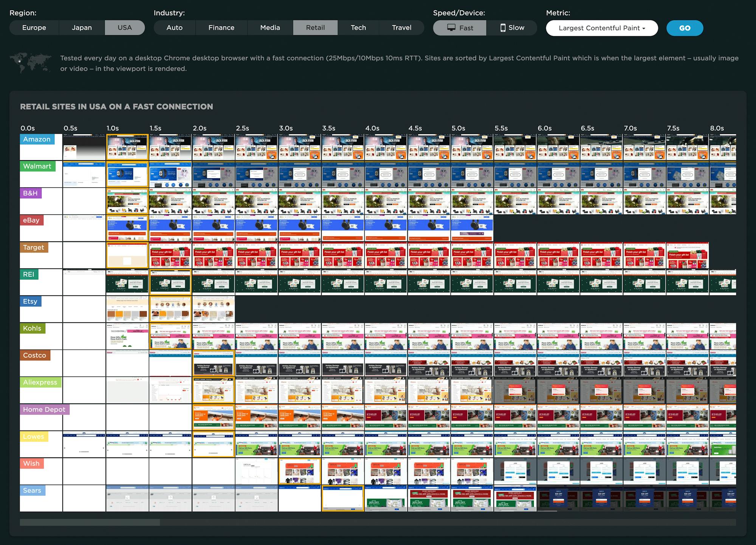756x545 pixels.
Task: Open the Largest Contentful Paint metric dropdown
Action: point(601,28)
